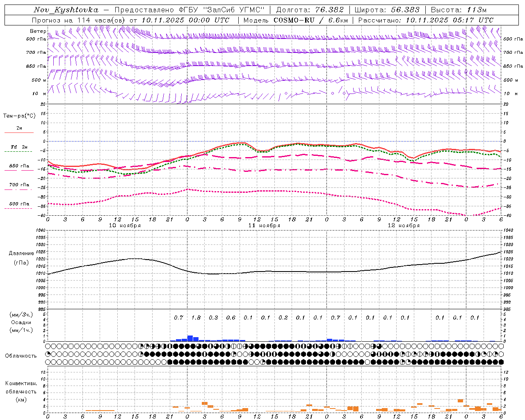
Task: Click the tallest blue precipitation bar
Action: click(190, 338)
